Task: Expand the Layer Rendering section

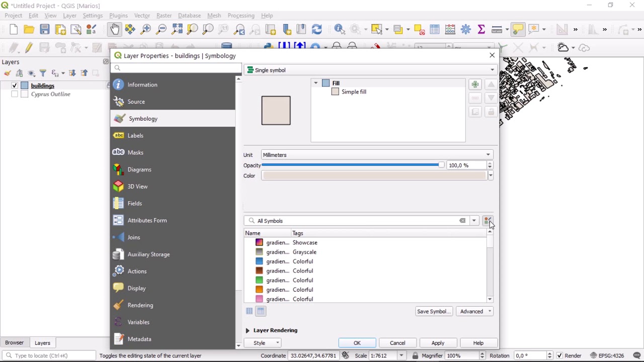Action: [247, 330]
